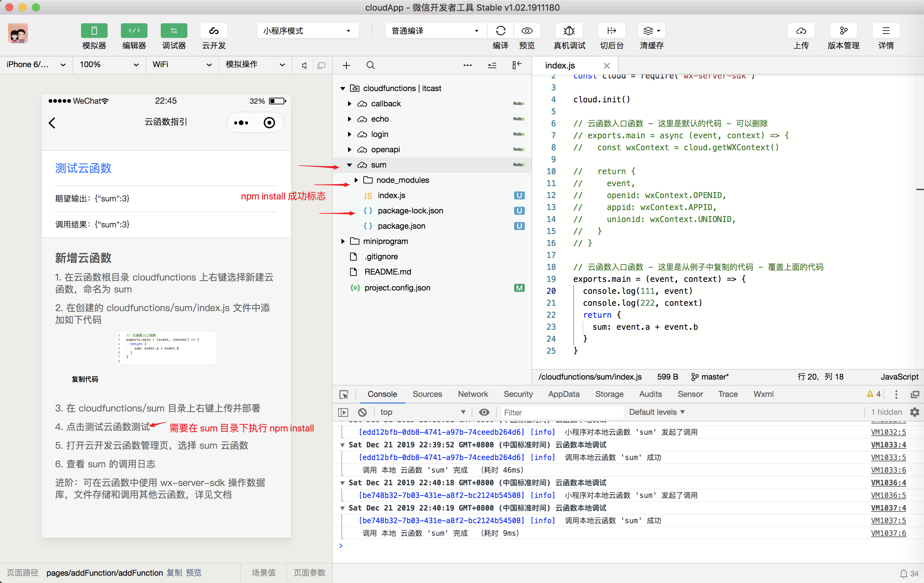The width and height of the screenshot is (924, 583).
Task: Open the 小程序模式 mode dropdown
Action: click(x=308, y=31)
